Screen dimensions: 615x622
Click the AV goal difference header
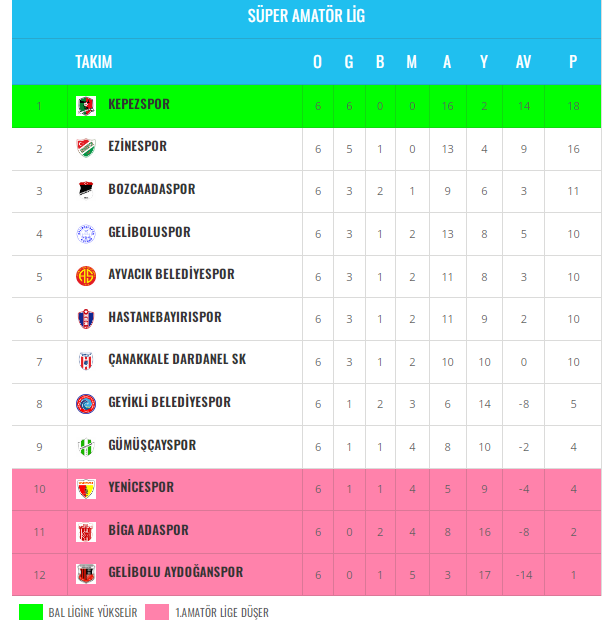click(x=523, y=62)
